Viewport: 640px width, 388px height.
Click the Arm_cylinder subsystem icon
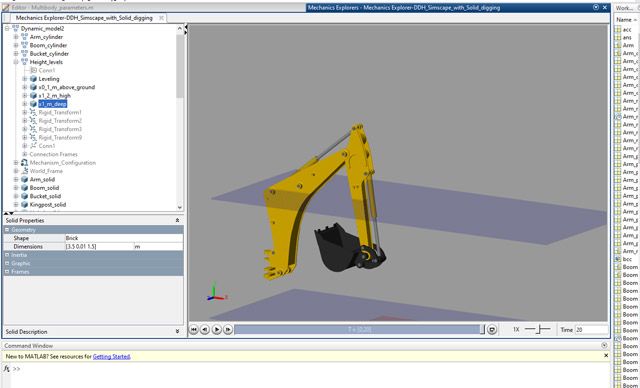[x=24, y=37]
